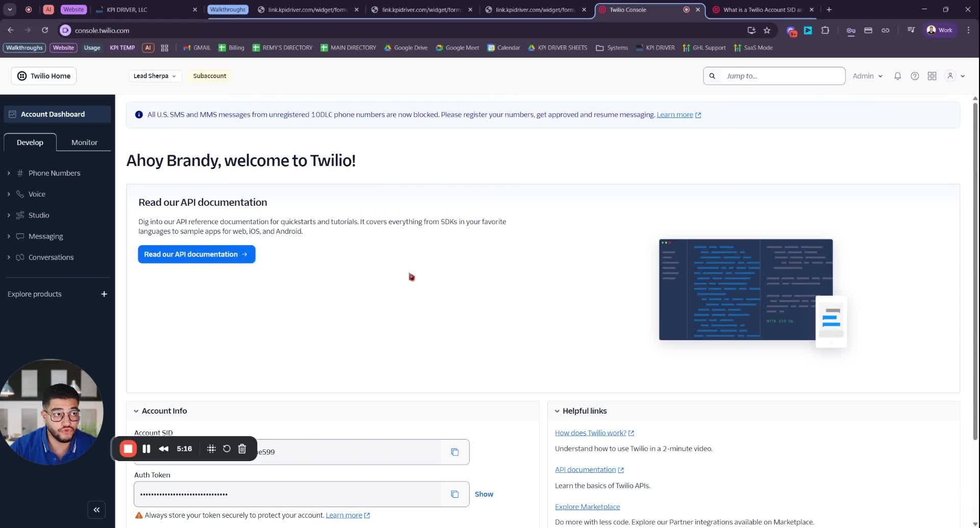Open the recorder drag-handle grid icon
Screen dimensions: 980x528
[x=211, y=449]
